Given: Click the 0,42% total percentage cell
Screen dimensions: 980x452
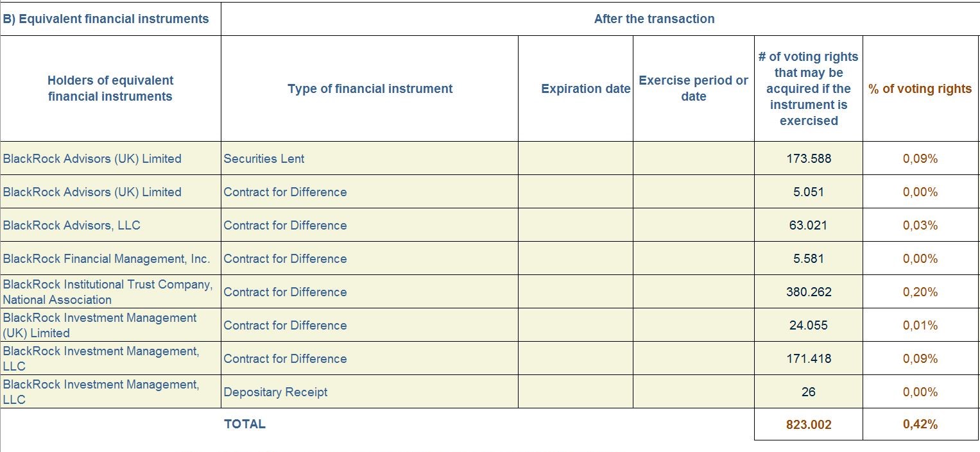Looking at the screenshot, I should coord(920,424).
